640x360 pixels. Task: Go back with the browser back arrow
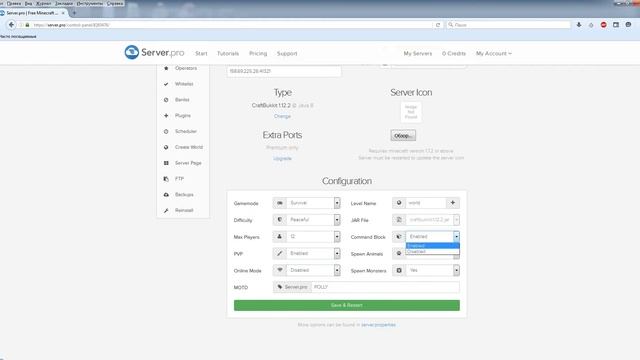11,25
